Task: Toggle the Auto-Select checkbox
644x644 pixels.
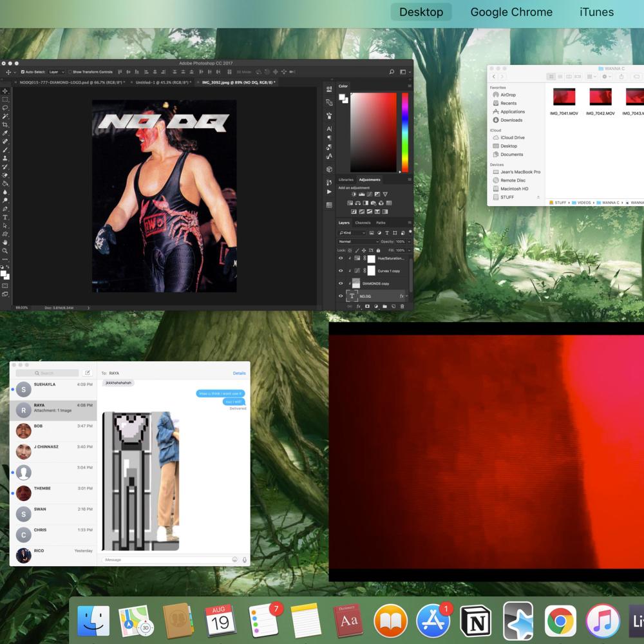Action: click(x=23, y=72)
